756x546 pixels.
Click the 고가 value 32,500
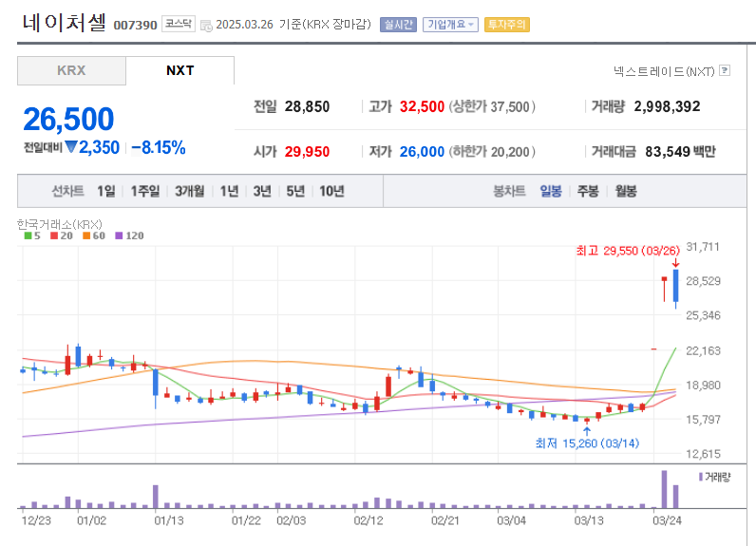(x=422, y=106)
